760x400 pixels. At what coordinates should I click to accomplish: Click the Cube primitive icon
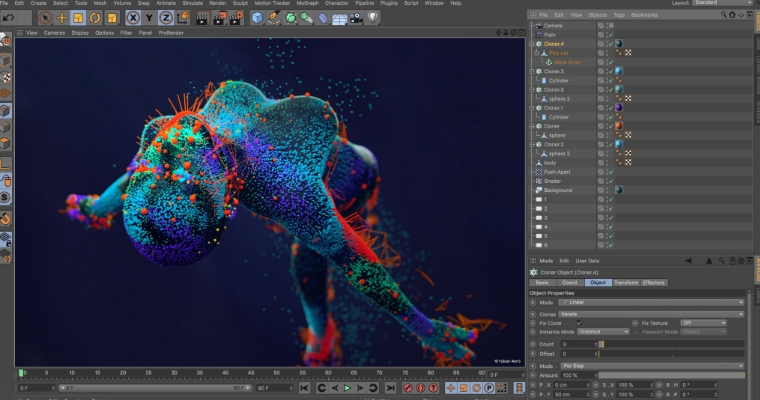coord(257,18)
